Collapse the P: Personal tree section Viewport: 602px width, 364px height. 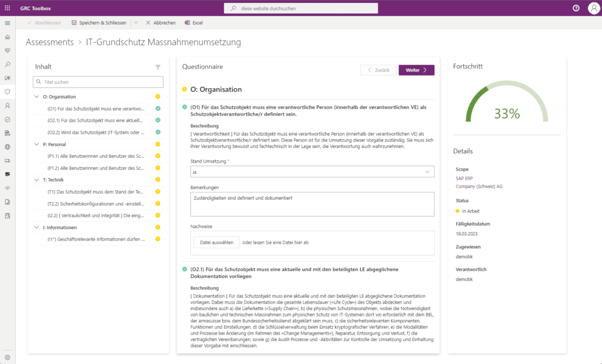coord(36,144)
